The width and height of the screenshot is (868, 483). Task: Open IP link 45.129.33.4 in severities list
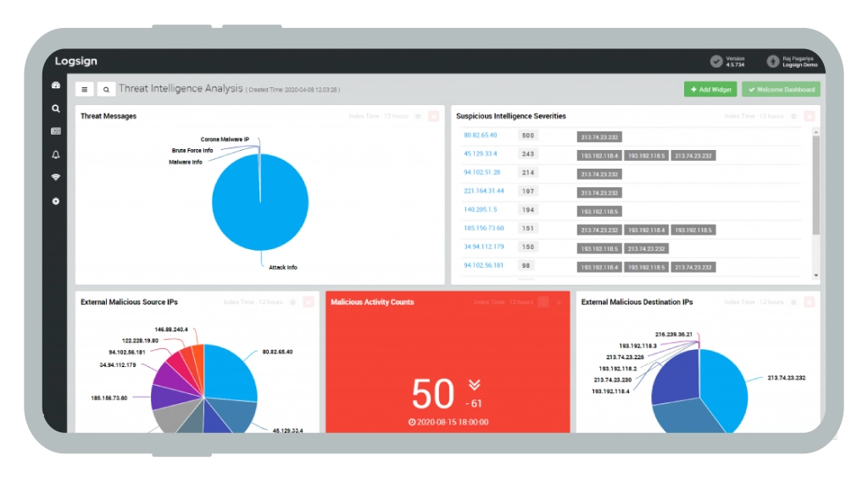(481, 154)
